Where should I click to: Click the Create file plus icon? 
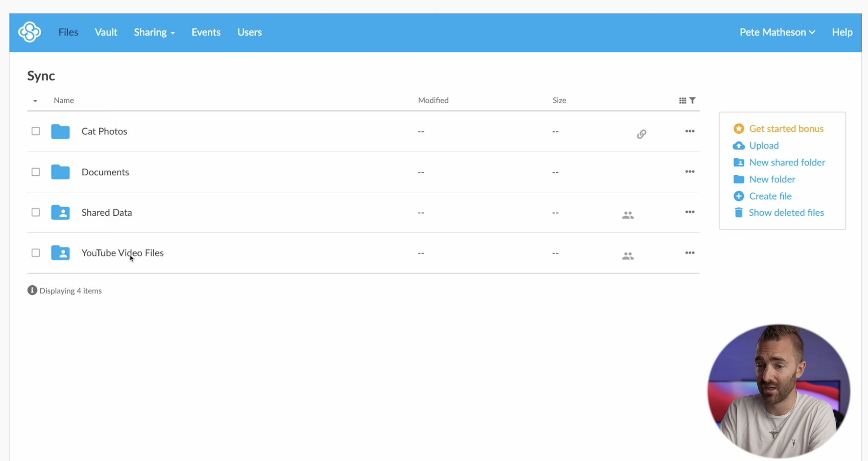tap(739, 196)
